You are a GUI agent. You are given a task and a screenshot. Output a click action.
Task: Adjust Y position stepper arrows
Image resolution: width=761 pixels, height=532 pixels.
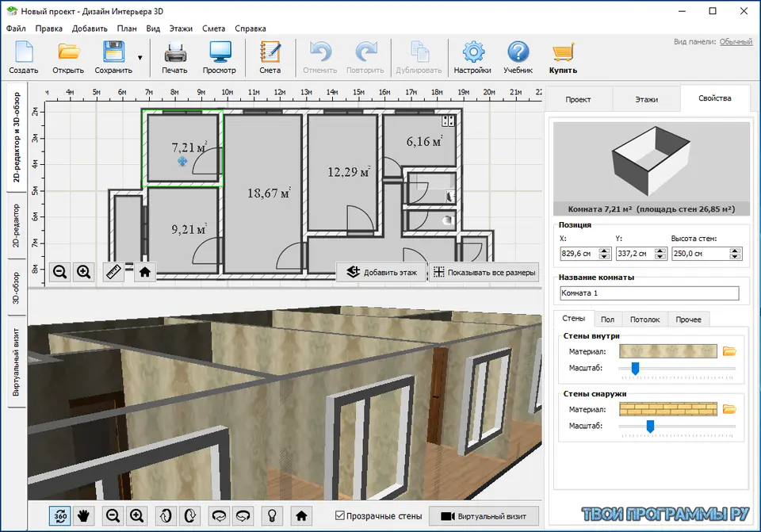(660, 254)
